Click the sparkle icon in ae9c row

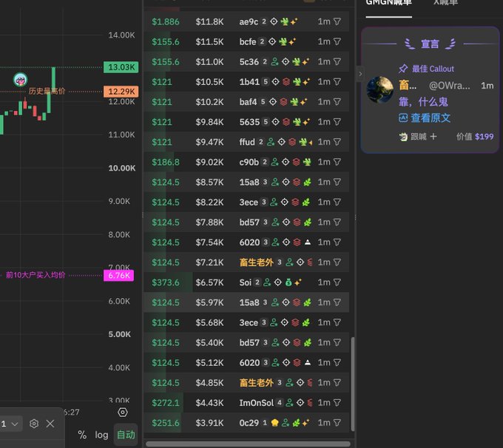[294, 21]
